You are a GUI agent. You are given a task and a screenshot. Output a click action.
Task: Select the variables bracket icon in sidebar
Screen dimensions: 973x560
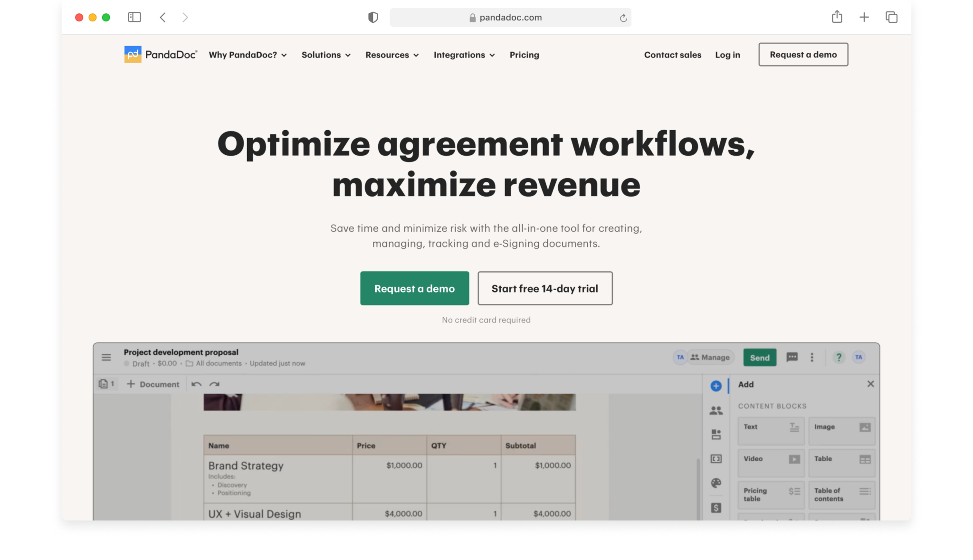coord(716,458)
